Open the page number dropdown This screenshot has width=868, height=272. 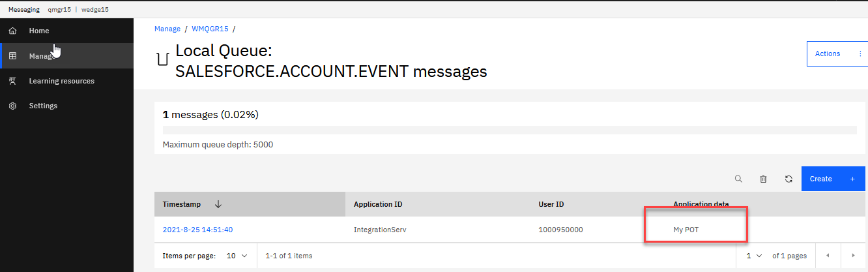(x=754, y=256)
